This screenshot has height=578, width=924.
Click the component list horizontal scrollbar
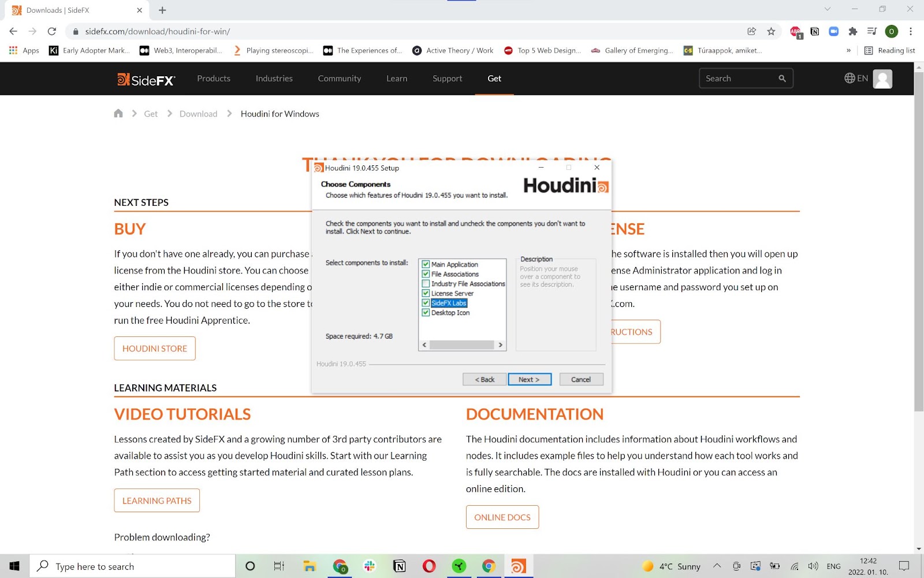click(x=462, y=344)
